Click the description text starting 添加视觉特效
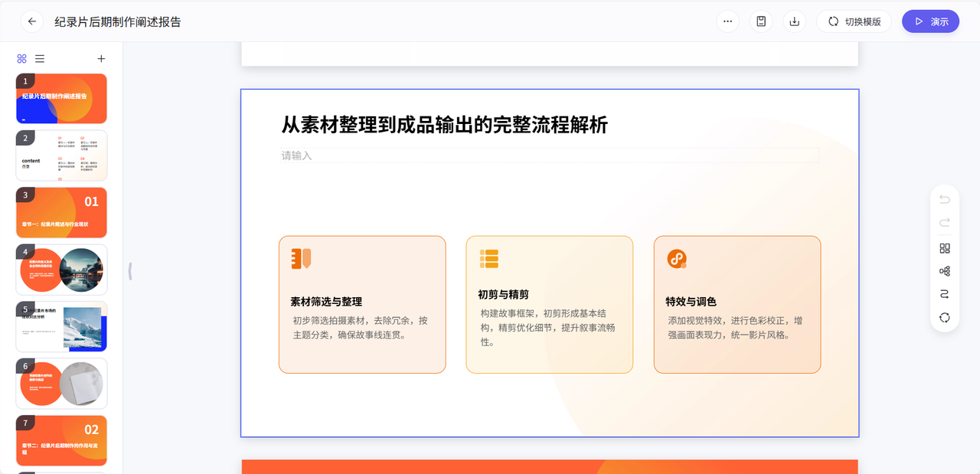 pos(736,328)
